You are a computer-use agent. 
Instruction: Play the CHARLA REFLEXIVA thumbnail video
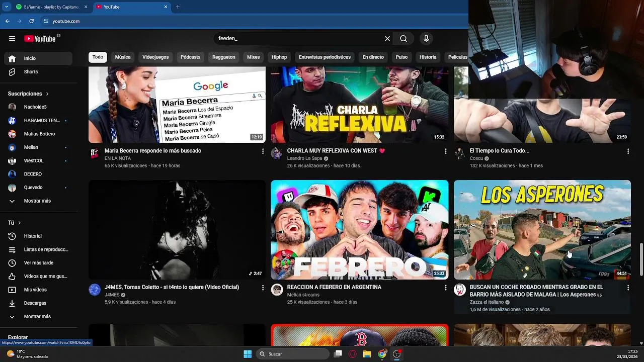359,105
